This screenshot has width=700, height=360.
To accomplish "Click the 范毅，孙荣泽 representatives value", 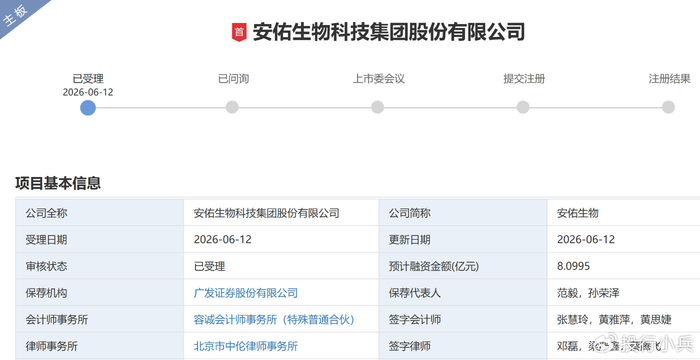I will coord(588,293).
